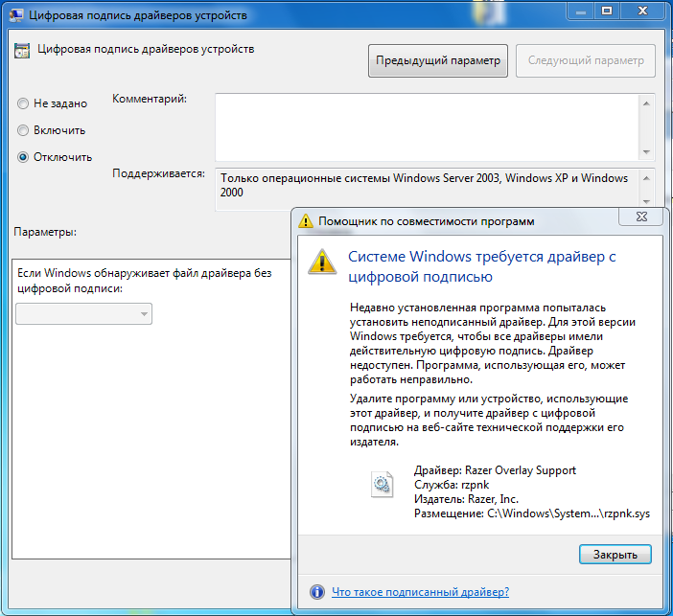Click inside the Комментарий text field
The image size is (673, 616).
tap(427, 127)
